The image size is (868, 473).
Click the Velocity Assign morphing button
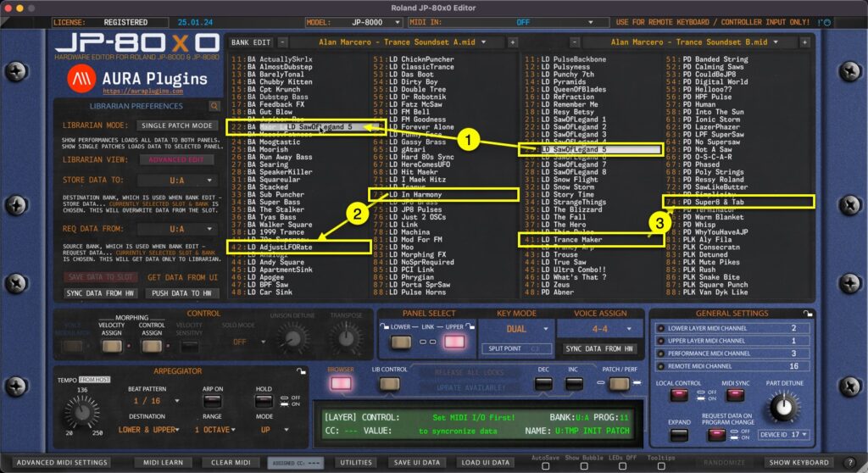pyautogui.click(x=111, y=346)
